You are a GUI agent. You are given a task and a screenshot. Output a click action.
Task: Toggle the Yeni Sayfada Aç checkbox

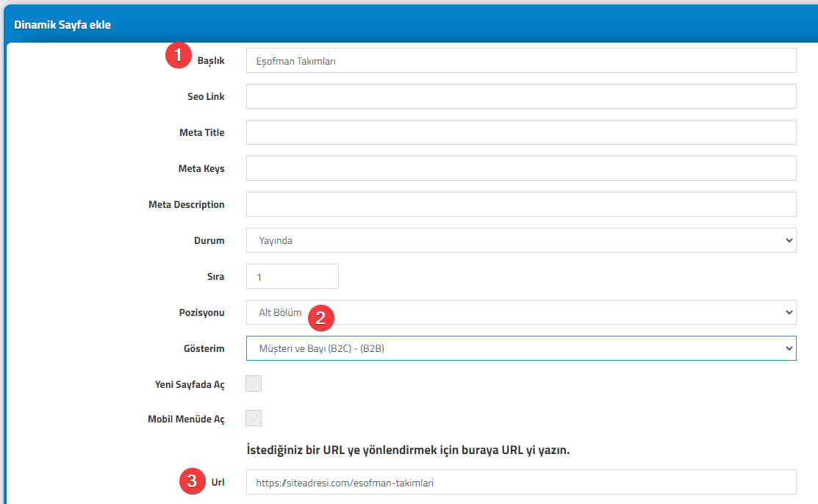pos(254,384)
